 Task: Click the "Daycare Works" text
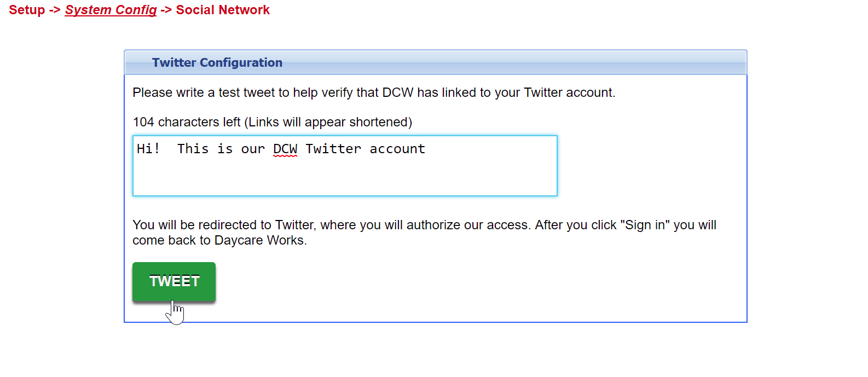(259, 240)
